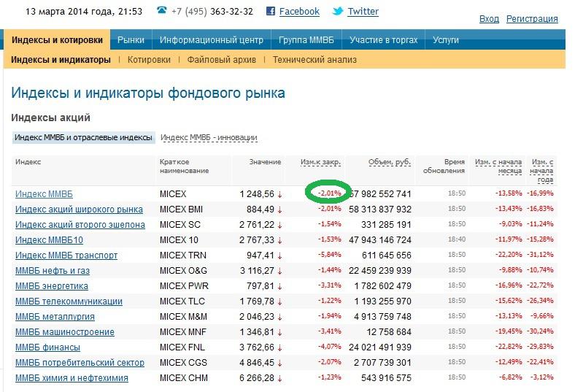
Task: Click the -6,82% month change value
Action: click(510, 377)
